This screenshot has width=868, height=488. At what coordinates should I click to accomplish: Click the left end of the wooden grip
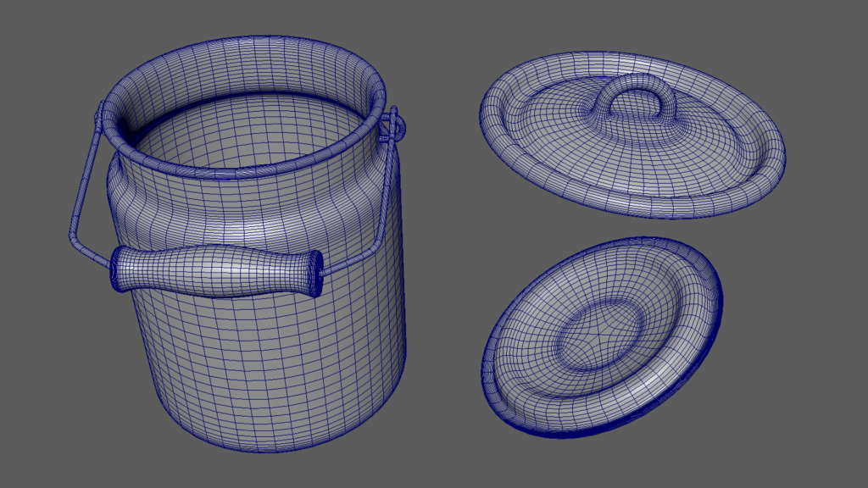point(119,269)
